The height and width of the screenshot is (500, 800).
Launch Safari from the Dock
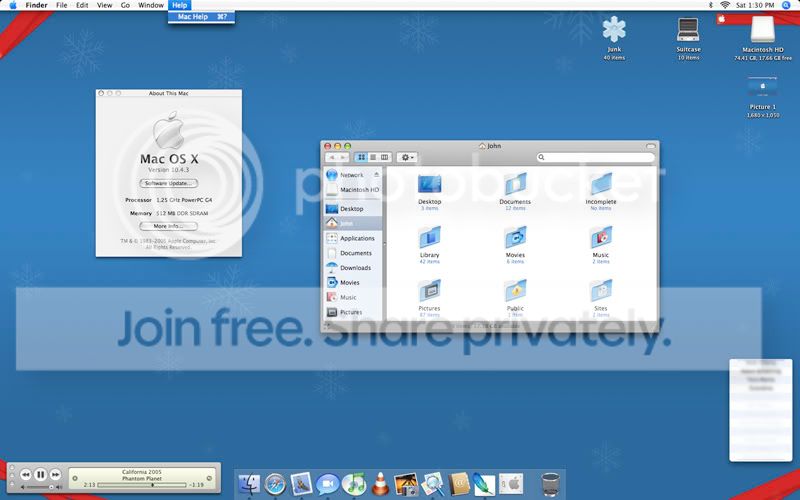(275, 484)
